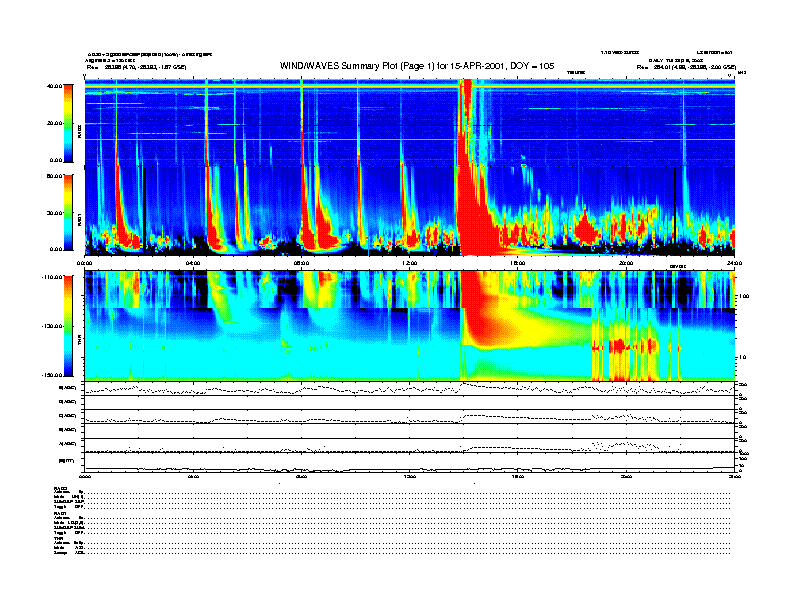Click the 08:00 tick label under RAD1 panel
Viewport: 792px width, 612px height.
pos(302,263)
